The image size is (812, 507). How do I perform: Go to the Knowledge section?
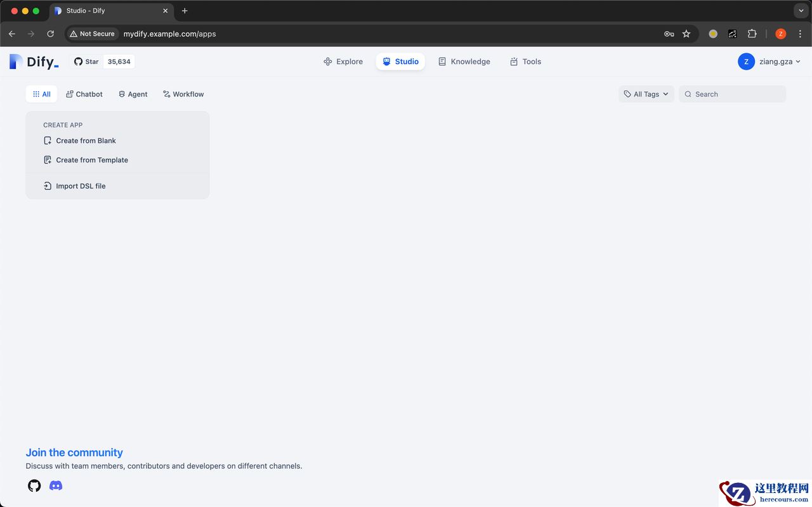pyautogui.click(x=464, y=62)
